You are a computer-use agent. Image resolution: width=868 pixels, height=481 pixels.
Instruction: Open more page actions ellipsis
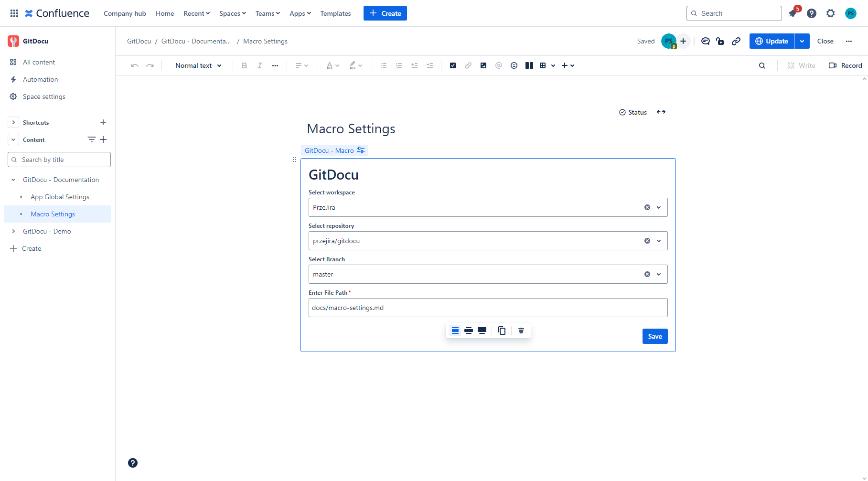849,41
